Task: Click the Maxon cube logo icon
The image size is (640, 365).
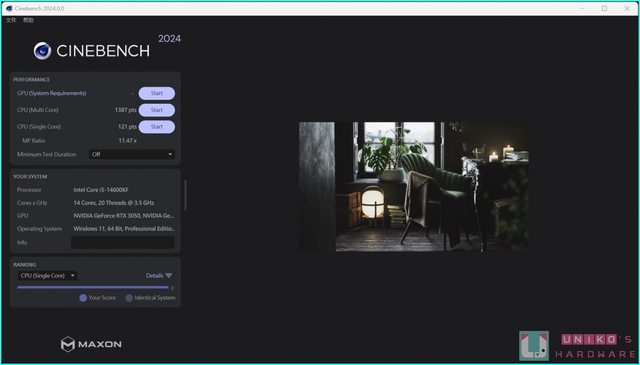Action: [x=68, y=344]
